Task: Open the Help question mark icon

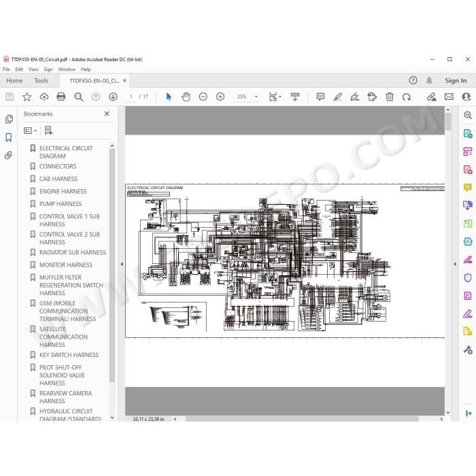Action: click(413, 80)
